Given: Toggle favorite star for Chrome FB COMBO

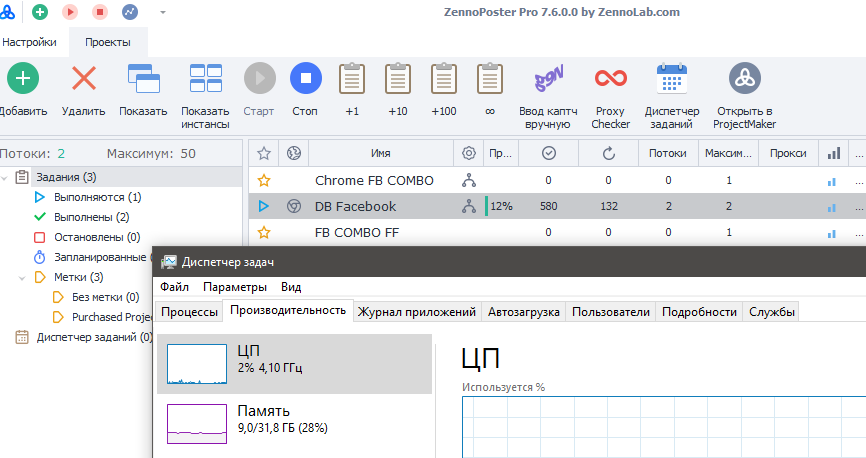Looking at the screenshot, I should 264,181.
